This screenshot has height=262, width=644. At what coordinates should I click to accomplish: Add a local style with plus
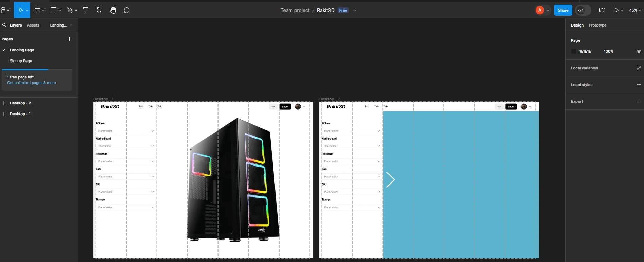[x=639, y=85]
